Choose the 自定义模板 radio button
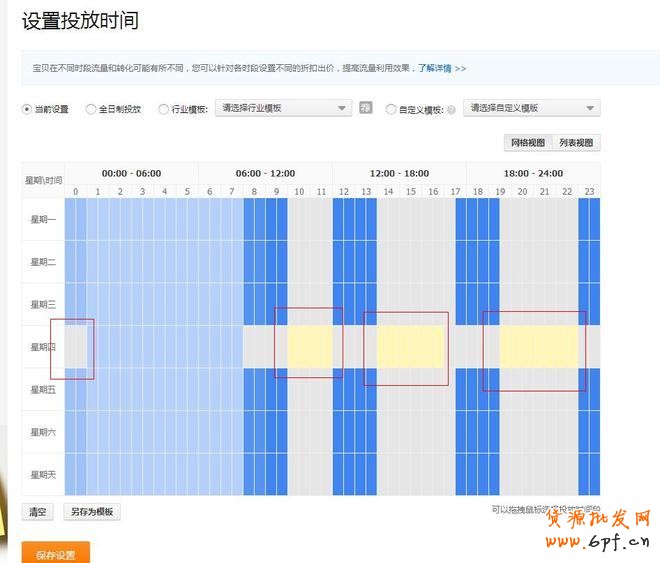Screen dimensions: 660x563 [391, 109]
